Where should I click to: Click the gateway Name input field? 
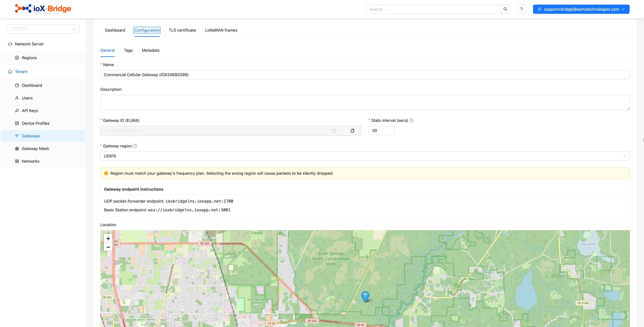tap(365, 75)
